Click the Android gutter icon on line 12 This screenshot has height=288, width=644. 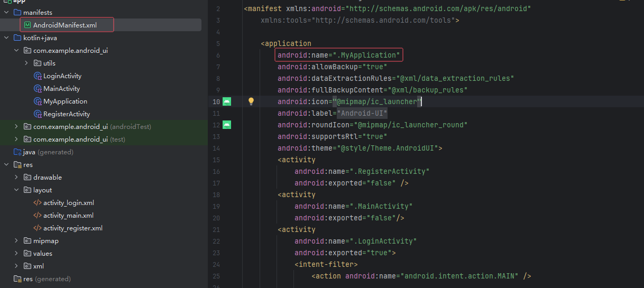point(227,125)
